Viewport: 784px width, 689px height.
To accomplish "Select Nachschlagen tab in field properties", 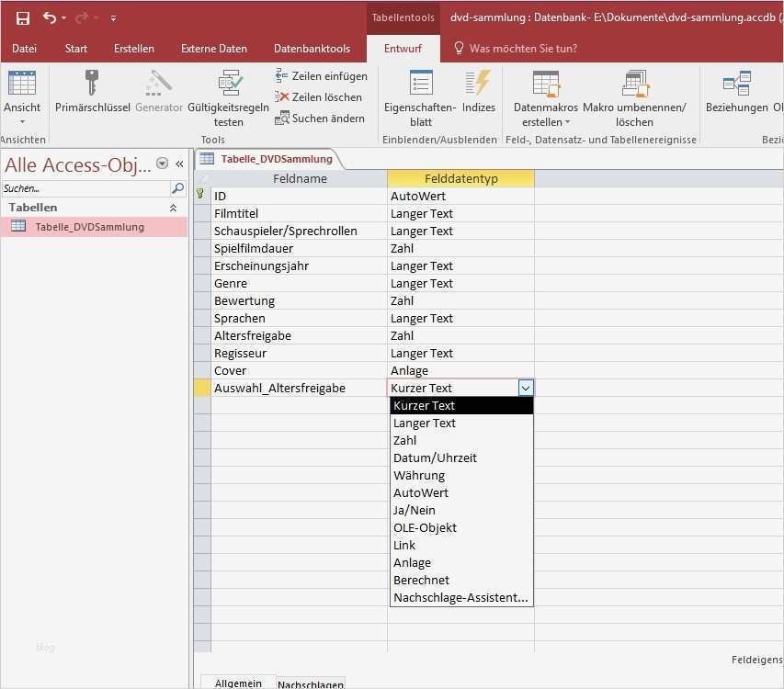I will click(310, 683).
